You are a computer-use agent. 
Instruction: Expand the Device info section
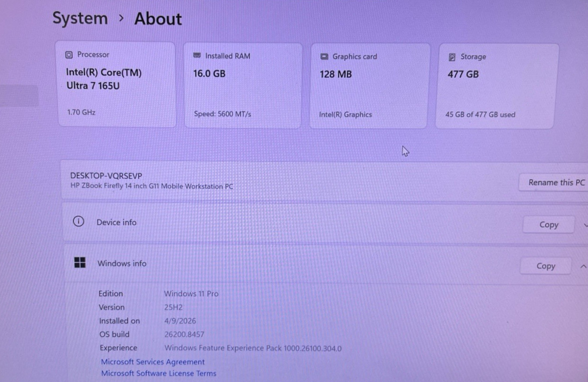(585, 225)
